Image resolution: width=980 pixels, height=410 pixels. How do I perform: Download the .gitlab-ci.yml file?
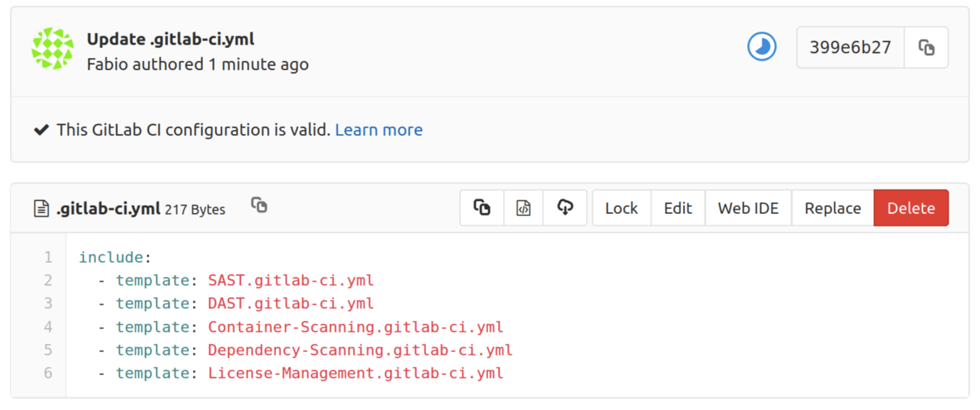[x=564, y=207]
